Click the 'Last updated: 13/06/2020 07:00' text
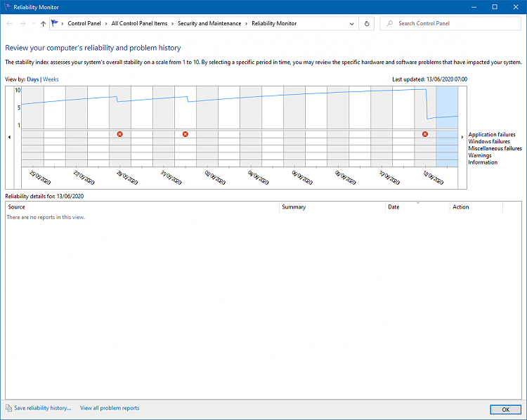This screenshot has width=527, height=420. 429,79
